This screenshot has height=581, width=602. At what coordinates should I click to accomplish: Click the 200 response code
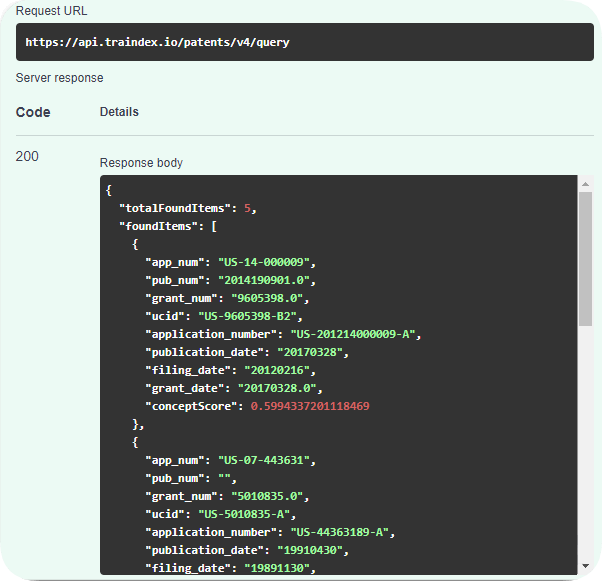coord(28,156)
